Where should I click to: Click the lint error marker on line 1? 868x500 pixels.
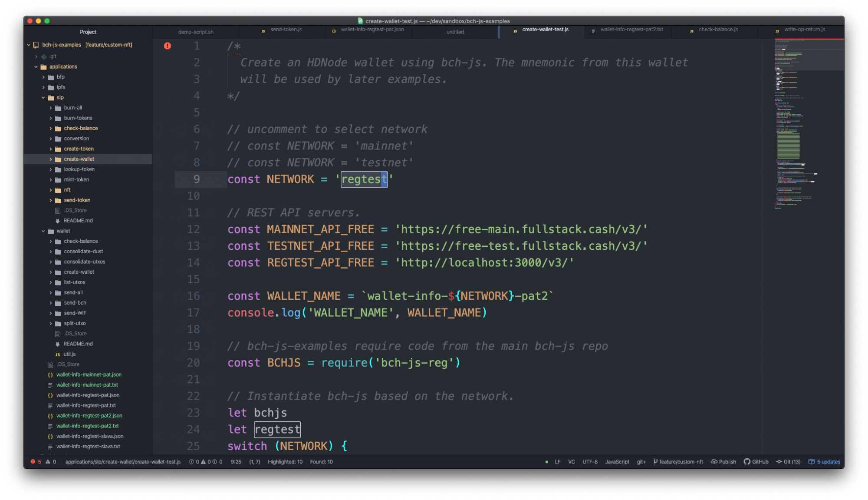pyautogui.click(x=168, y=46)
